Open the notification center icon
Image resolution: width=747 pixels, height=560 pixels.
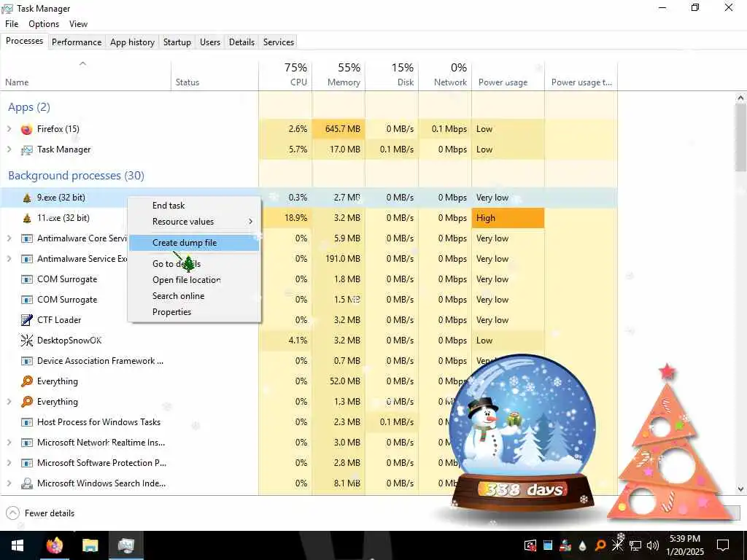coord(723,545)
